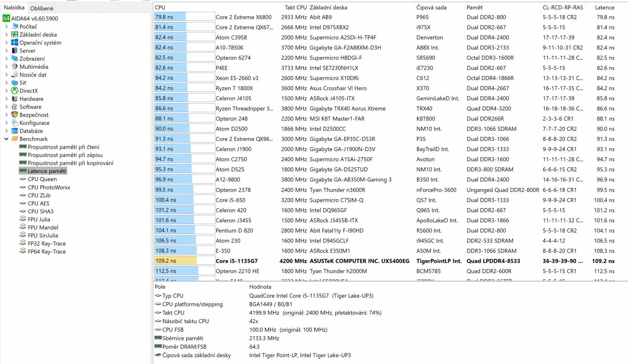Viewport: 628px width, 364px height.
Task: Click the Server icon in tree
Action: pyautogui.click(x=15, y=50)
